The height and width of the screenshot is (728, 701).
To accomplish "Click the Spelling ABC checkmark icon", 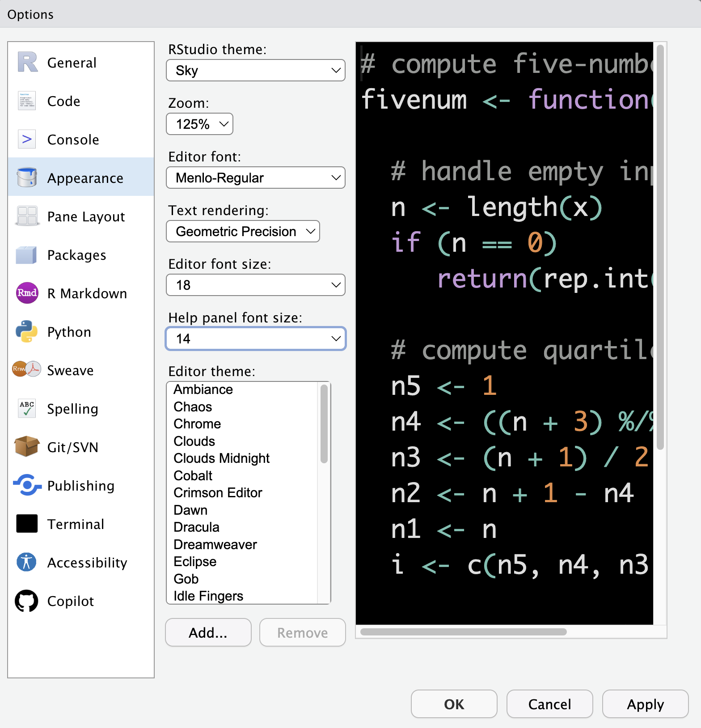I will point(27,408).
